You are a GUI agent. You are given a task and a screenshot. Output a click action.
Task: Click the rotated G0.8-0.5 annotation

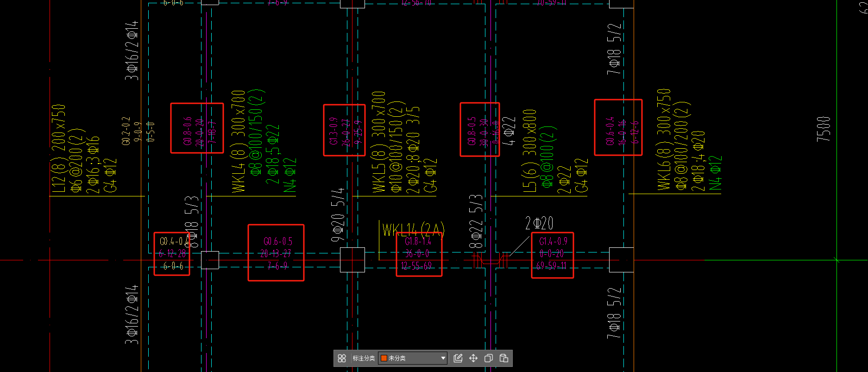(x=472, y=131)
